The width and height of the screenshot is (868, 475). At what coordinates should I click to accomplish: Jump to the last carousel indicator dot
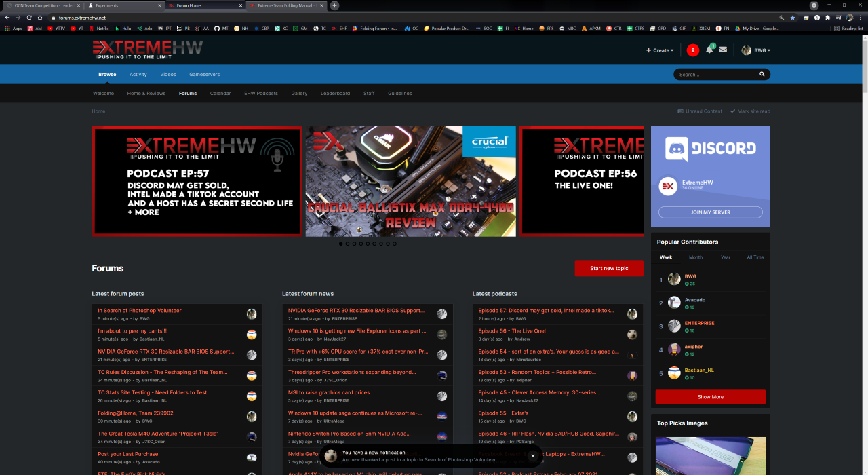click(x=395, y=244)
